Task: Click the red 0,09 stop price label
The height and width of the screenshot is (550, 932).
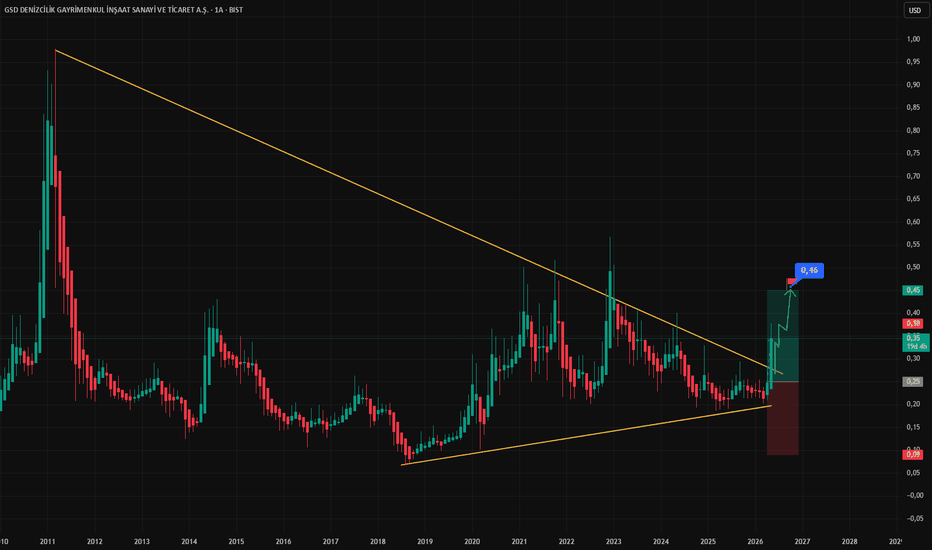Action: pyautogui.click(x=912, y=454)
